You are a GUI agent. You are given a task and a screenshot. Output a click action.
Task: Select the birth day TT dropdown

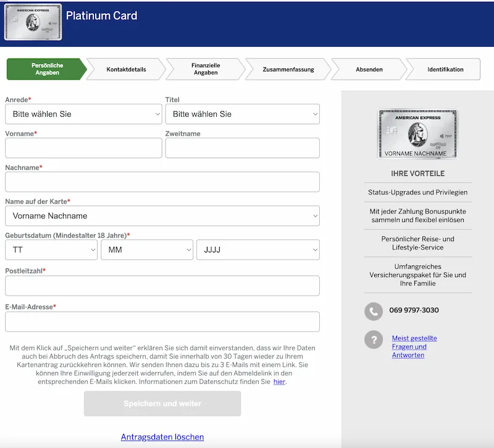(51, 250)
